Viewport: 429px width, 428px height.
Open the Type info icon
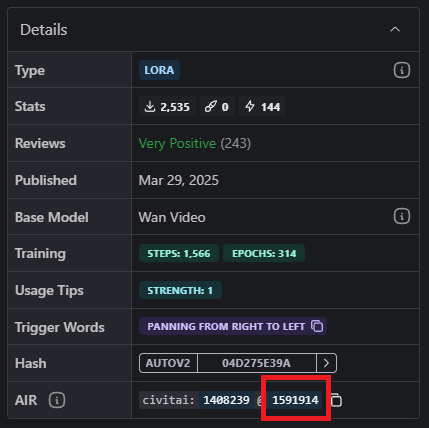402,70
